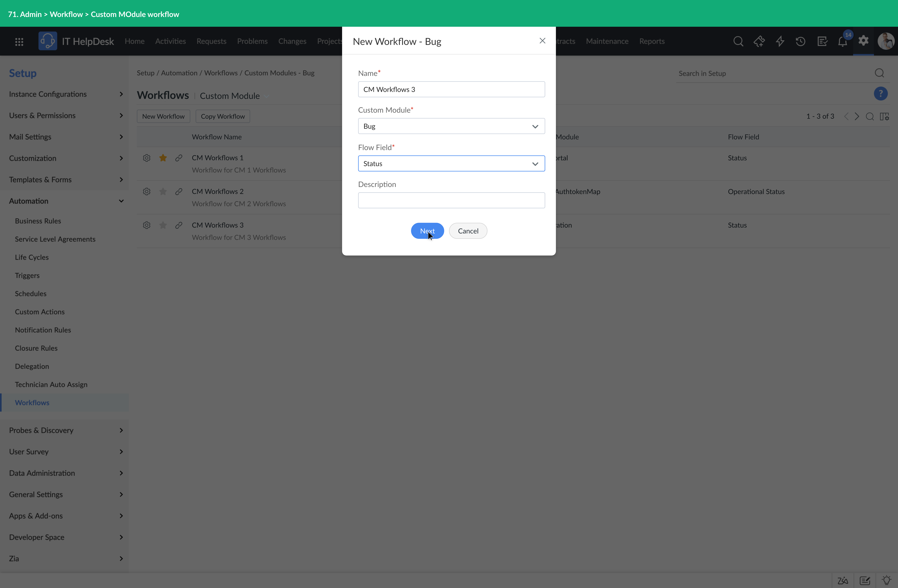The height and width of the screenshot is (588, 898).
Task: Open the Requests tab
Action: click(211, 41)
